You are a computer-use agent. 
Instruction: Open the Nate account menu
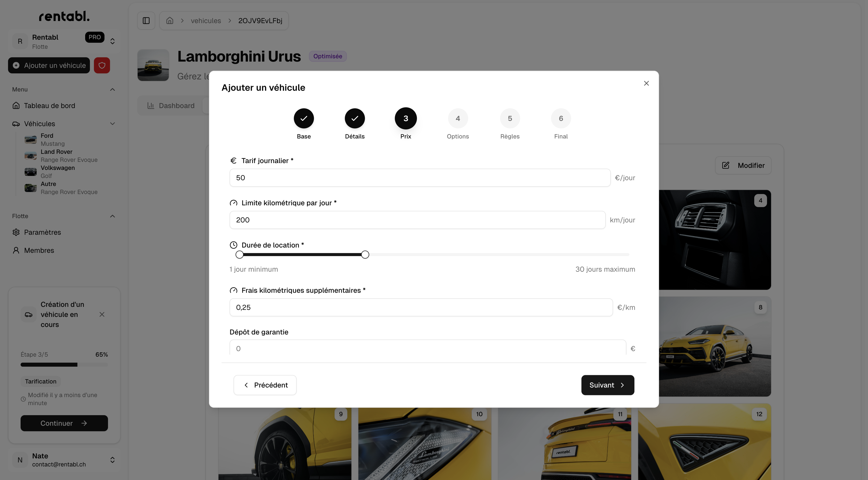click(64, 460)
